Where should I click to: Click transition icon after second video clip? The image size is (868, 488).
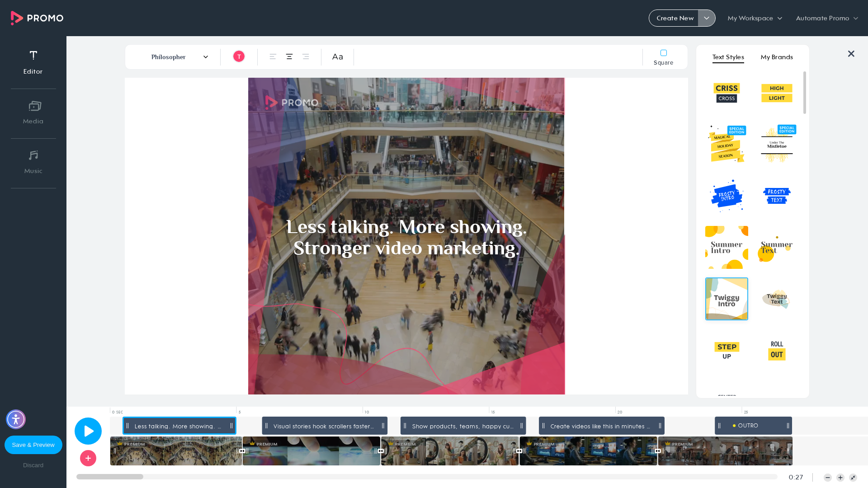pyautogui.click(x=381, y=451)
